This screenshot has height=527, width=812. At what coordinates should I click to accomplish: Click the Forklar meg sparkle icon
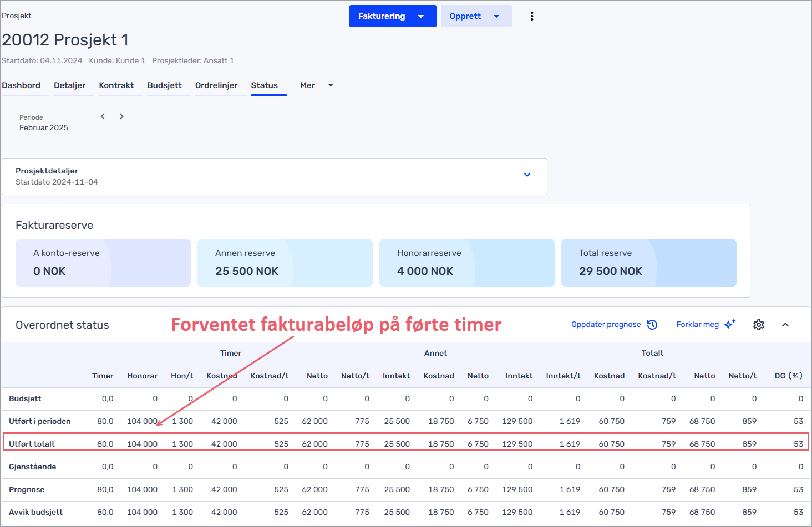click(x=730, y=324)
